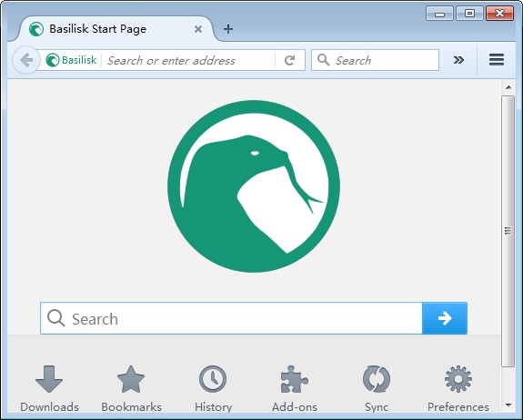Click the Basilisk site identity badge
The height and width of the screenshot is (420, 523).
pyautogui.click(x=71, y=60)
